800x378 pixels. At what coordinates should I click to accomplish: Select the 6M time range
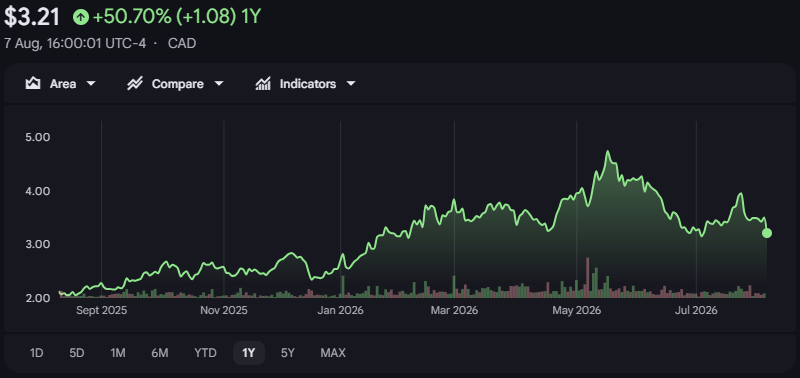160,353
